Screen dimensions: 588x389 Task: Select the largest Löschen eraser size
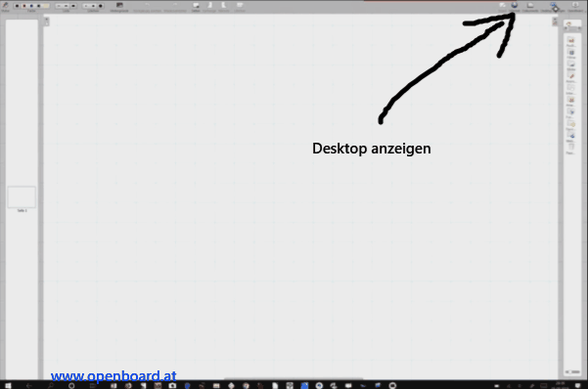(x=101, y=6)
